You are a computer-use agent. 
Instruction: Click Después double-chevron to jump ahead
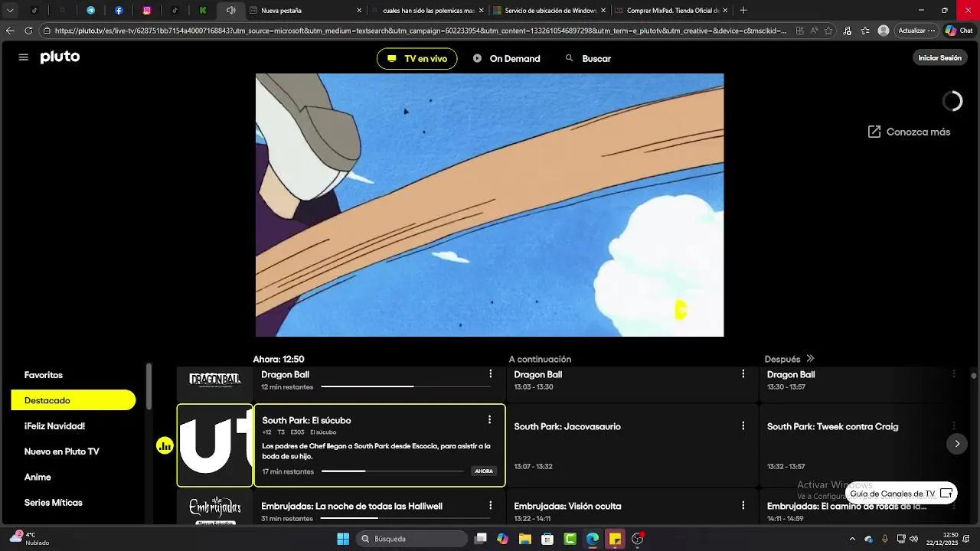coord(810,359)
